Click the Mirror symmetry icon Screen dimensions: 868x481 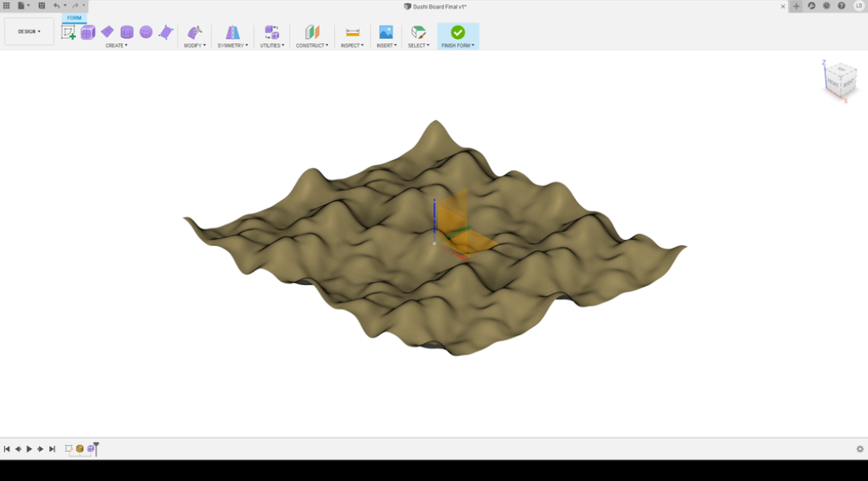click(x=233, y=33)
